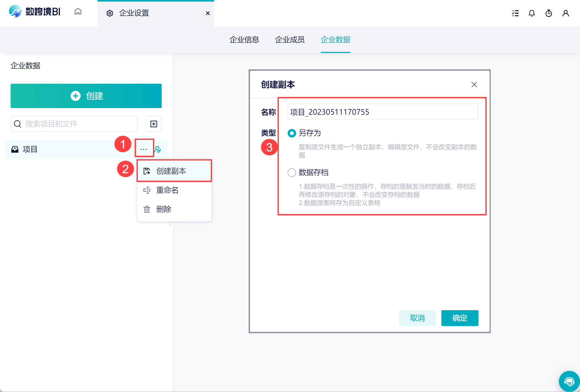
Task: Switch to the 企业信息 tab
Action: 244,40
